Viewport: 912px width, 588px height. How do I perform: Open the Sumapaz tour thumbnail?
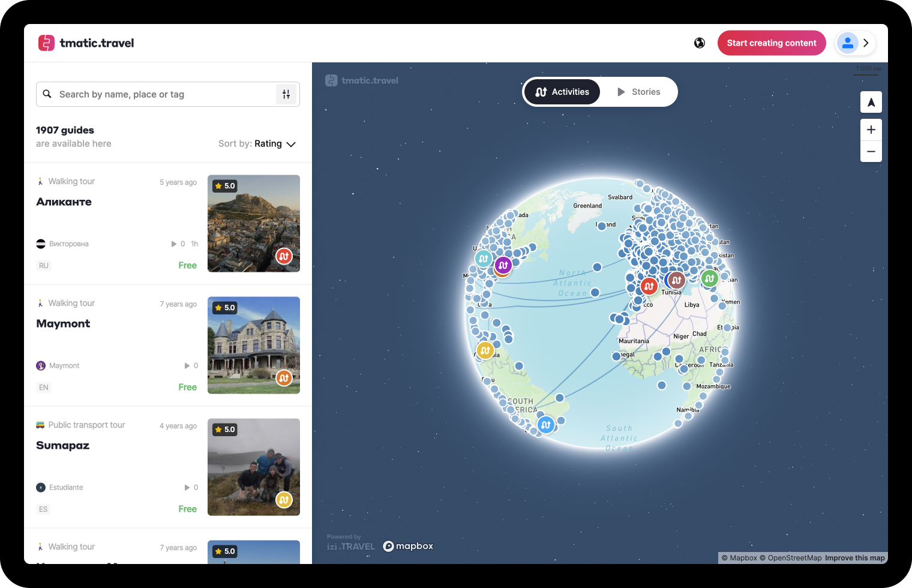(253, 467)
